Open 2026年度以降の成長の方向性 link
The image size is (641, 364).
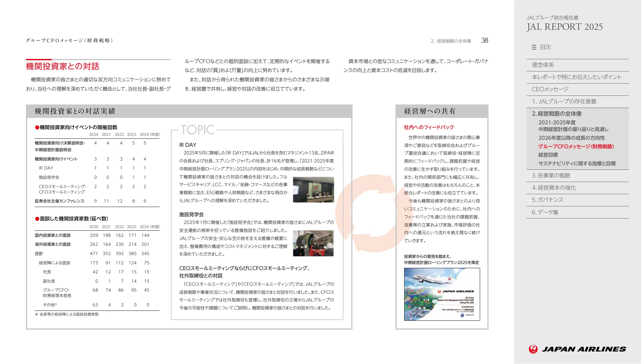click(x=571, y=138)
